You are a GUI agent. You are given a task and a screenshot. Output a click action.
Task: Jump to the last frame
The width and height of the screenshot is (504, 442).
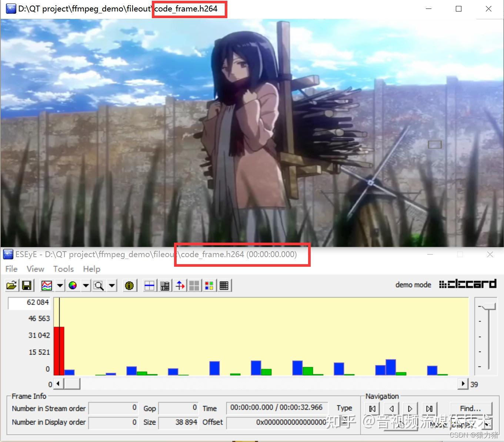coord(429,408)
